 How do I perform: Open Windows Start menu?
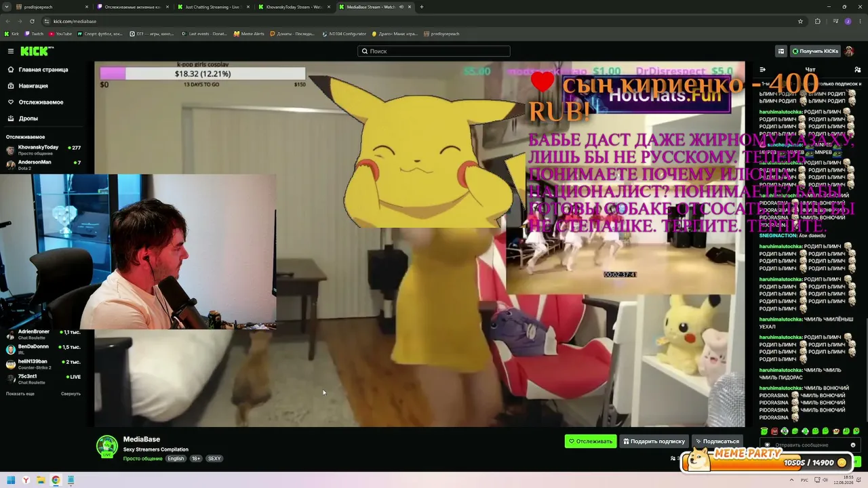11,481
